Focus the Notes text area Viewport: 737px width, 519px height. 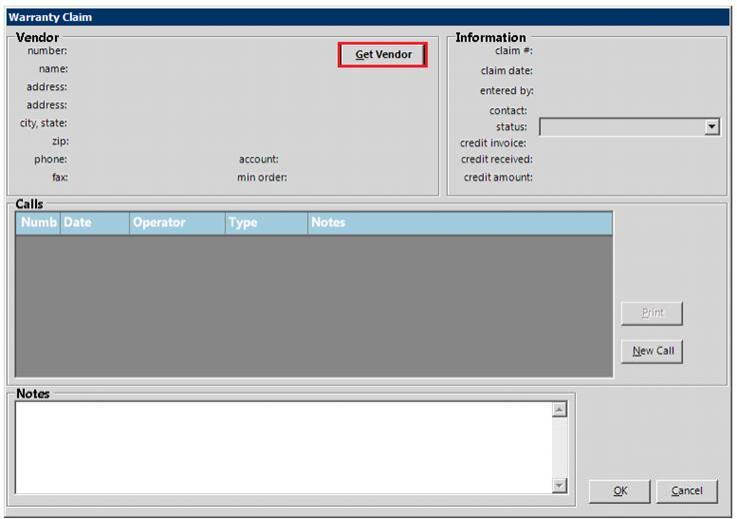pyautogui.click(x=282, y=447)
